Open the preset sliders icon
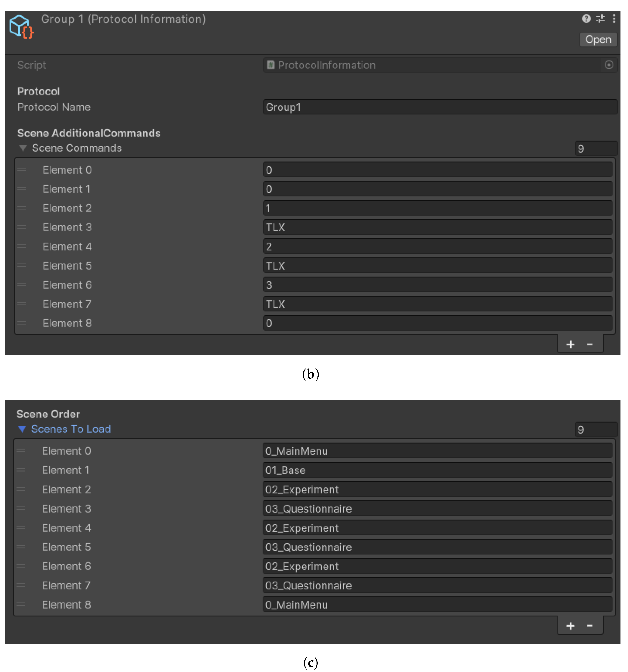The height and width of the screenshot is (672, 628). [600, 19]
